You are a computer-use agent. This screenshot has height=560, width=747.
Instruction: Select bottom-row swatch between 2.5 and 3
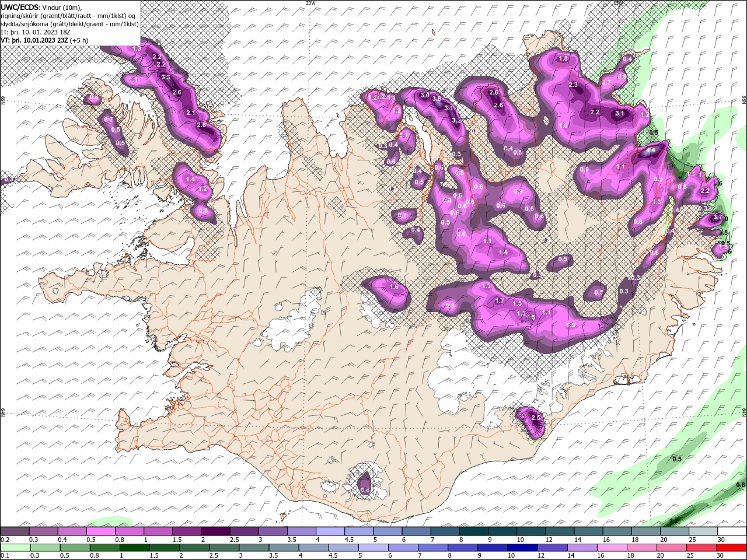point(224,548)
